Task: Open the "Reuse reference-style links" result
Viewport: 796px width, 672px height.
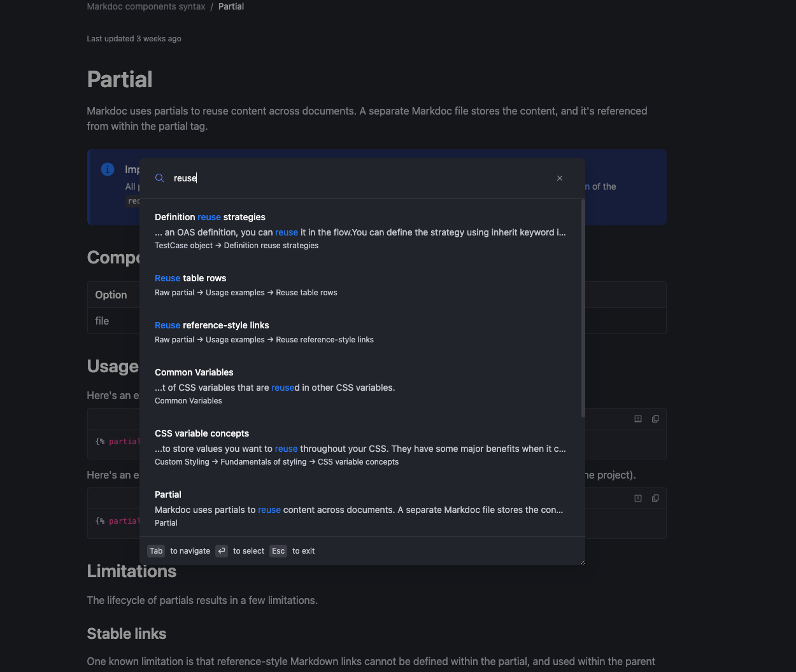Action: pos(211,325)
